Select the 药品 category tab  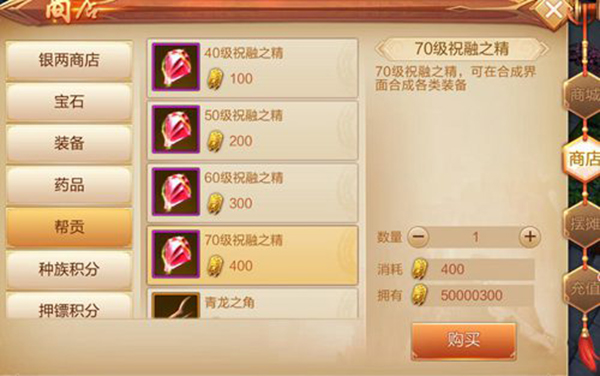click(69, 186)
